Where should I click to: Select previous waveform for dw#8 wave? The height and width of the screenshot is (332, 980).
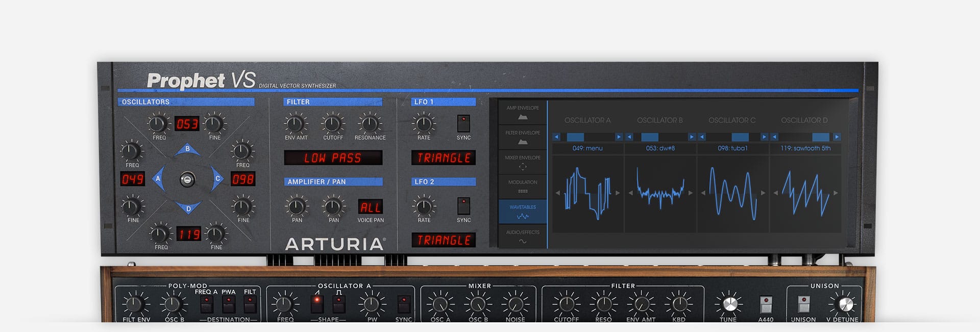tap(630, 193)
